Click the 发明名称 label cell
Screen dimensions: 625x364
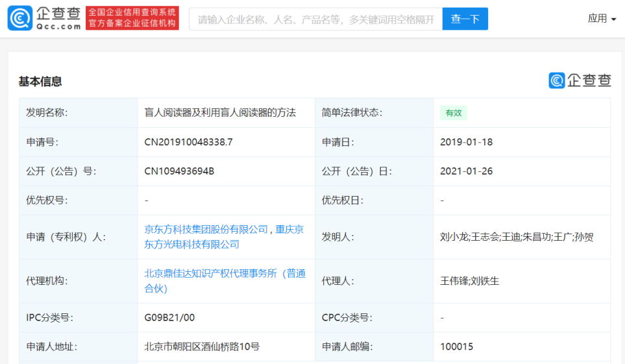point(79,112)
